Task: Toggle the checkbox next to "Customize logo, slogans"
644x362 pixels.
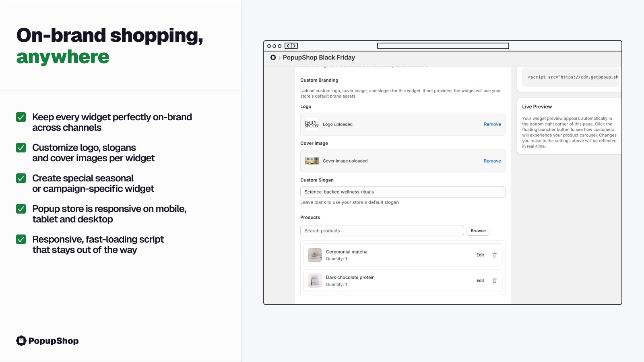Action: (x=21, y=148)
